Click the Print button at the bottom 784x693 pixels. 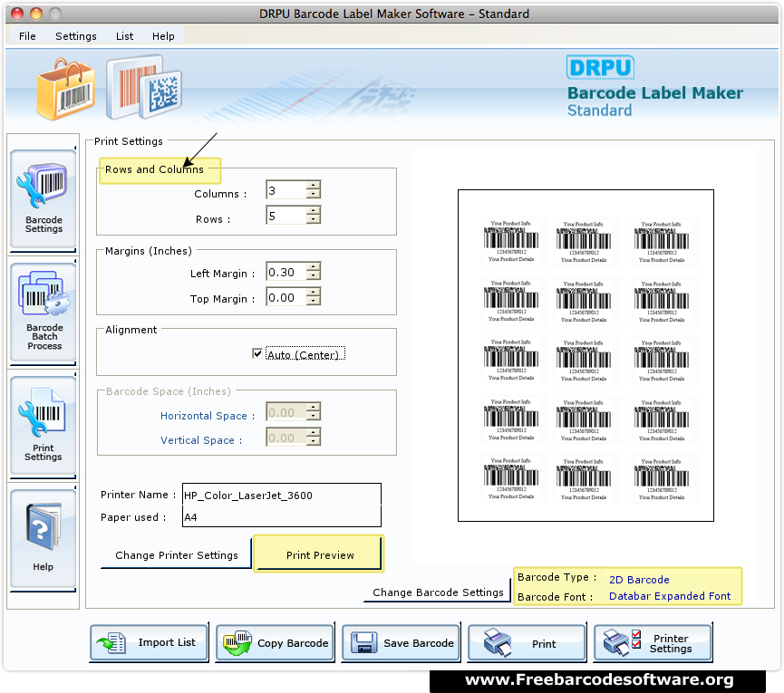pyautogui.click(x=527, y=642)
